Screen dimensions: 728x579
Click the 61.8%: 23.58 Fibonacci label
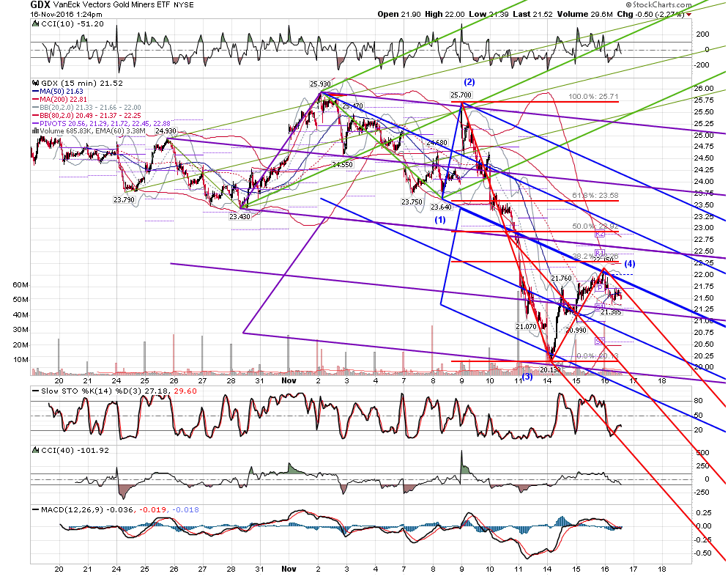[595, 196]
